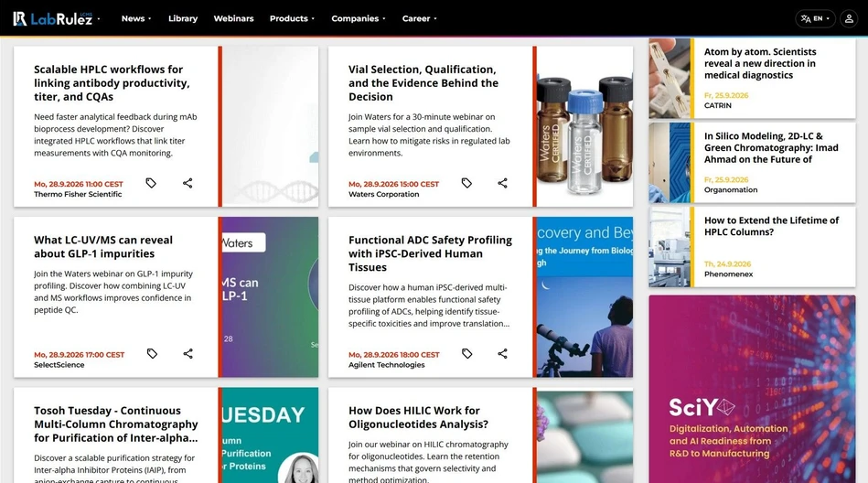Viewport: 868px width, 483px height.
Task: Open the SciY digitalization advertisement banner
Action: 753,389
